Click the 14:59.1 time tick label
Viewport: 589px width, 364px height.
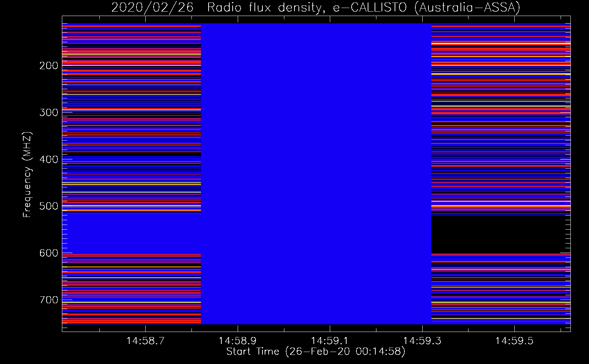329,341
